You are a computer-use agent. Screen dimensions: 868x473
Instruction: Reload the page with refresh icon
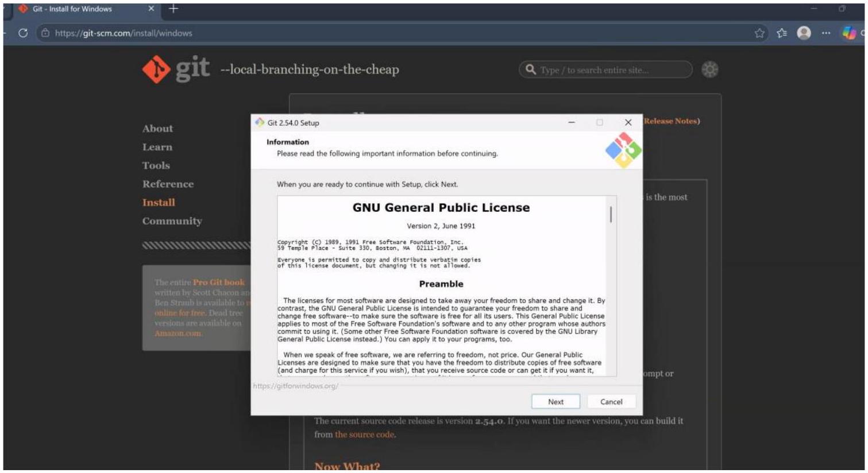point(23,33)
